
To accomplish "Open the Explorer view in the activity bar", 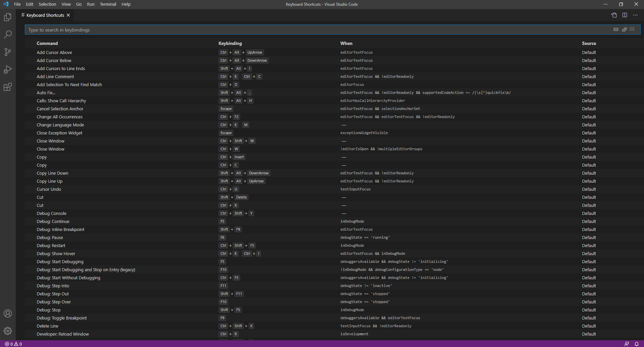I will tap(8, 17).
